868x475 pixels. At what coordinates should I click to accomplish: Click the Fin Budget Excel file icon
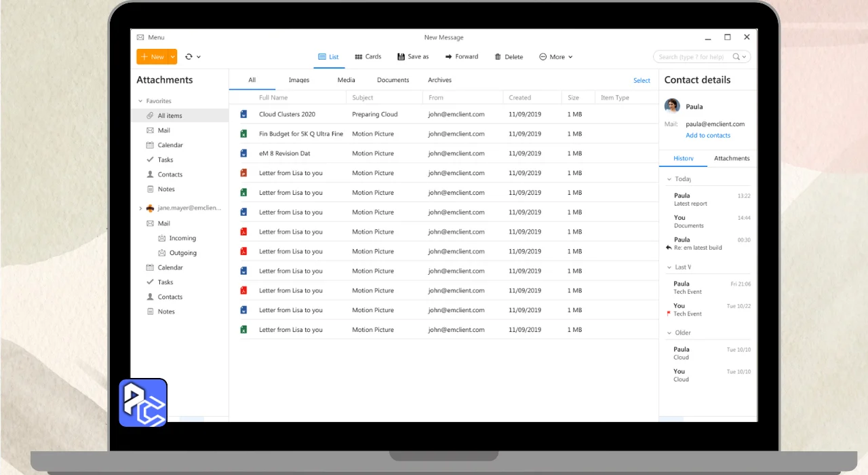click(243, 134)
